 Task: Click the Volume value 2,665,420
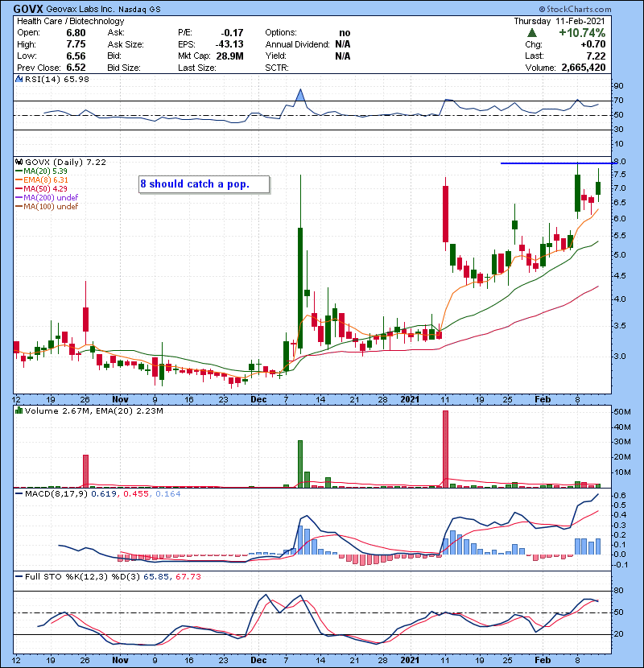tap(584, 68)
